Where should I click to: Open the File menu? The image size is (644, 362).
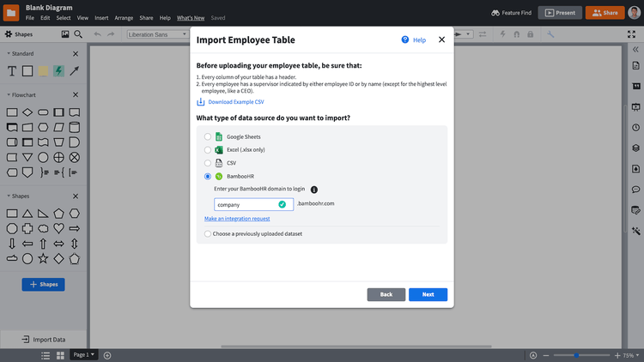(29, 18)
